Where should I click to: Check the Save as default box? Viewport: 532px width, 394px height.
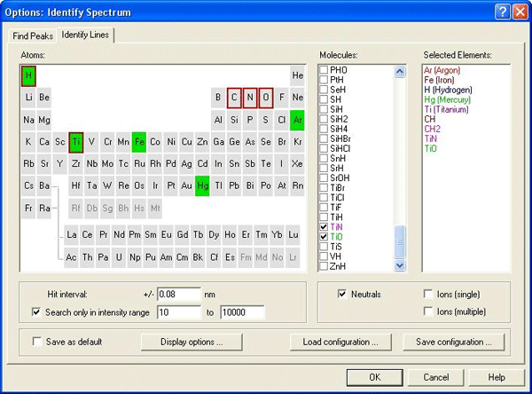point(36,342)
